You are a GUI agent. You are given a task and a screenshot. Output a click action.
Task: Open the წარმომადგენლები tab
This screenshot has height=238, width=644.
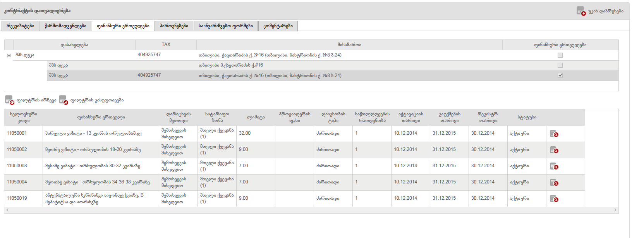tap(65, 26)
